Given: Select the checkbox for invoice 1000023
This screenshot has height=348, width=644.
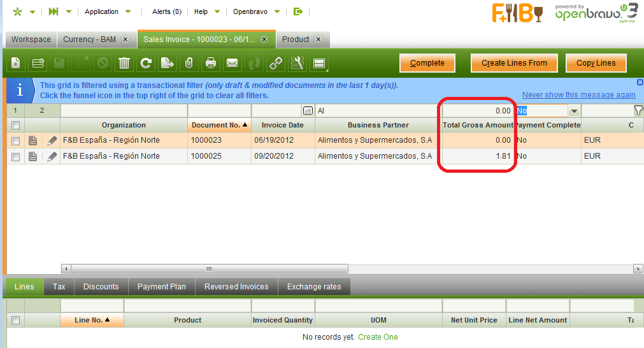Looking at the screenshot, I should coord(16,140).
